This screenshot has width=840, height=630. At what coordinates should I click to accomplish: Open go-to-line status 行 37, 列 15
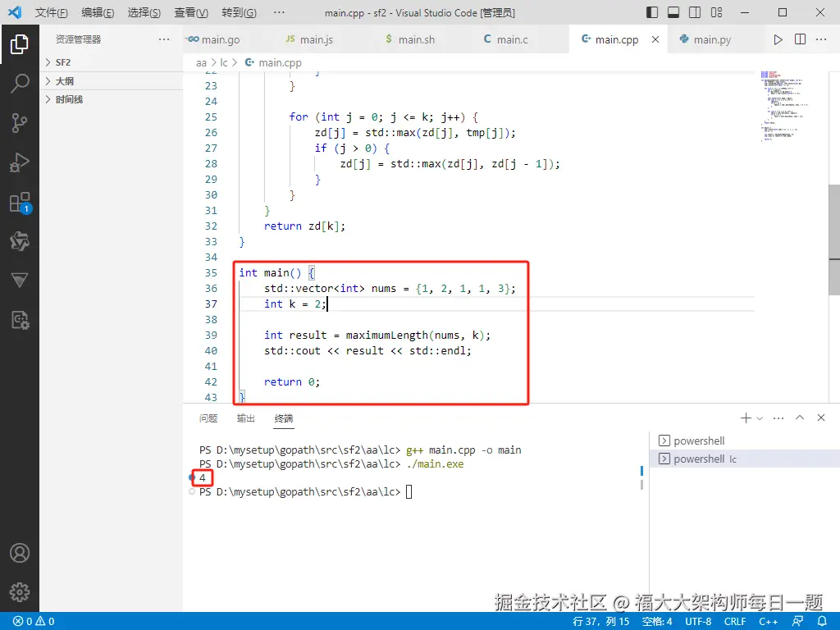[x=601, y=622]
